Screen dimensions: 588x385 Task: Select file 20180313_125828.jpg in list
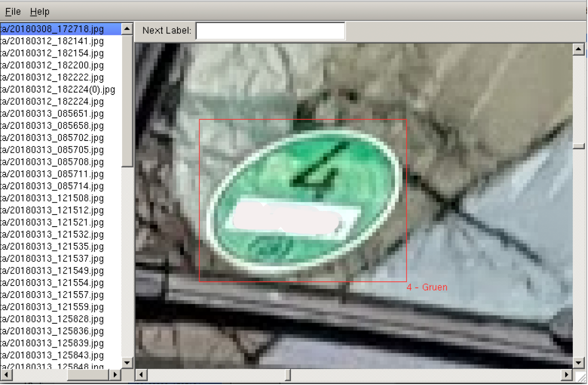(52, 319)
